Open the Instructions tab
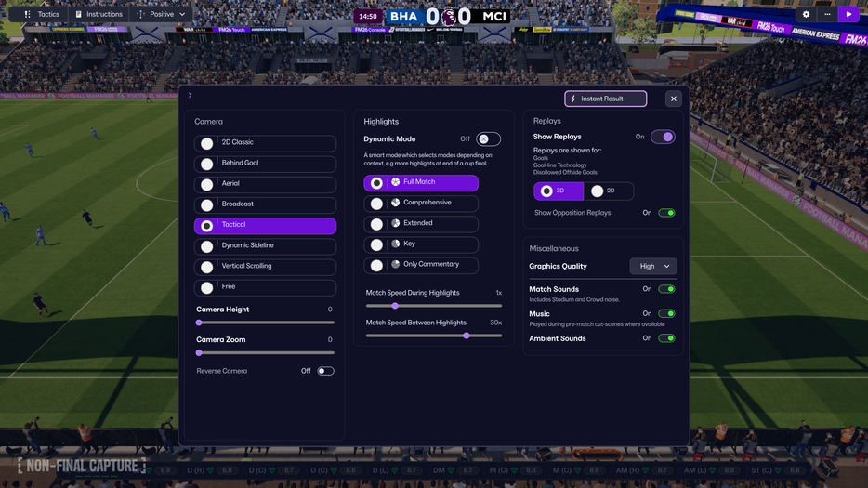This screenshot has width=868, height=488. click(x=99, y=14)
